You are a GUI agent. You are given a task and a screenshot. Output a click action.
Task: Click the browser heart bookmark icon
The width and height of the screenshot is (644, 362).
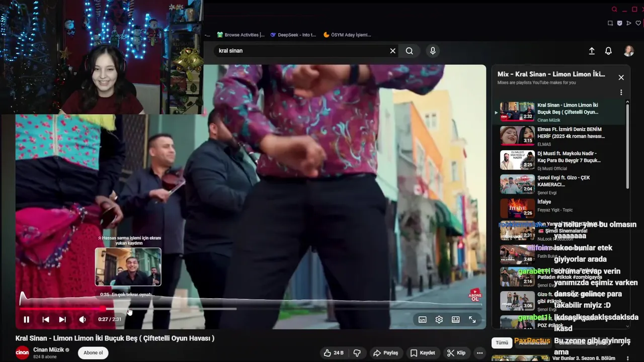(638, 23)
